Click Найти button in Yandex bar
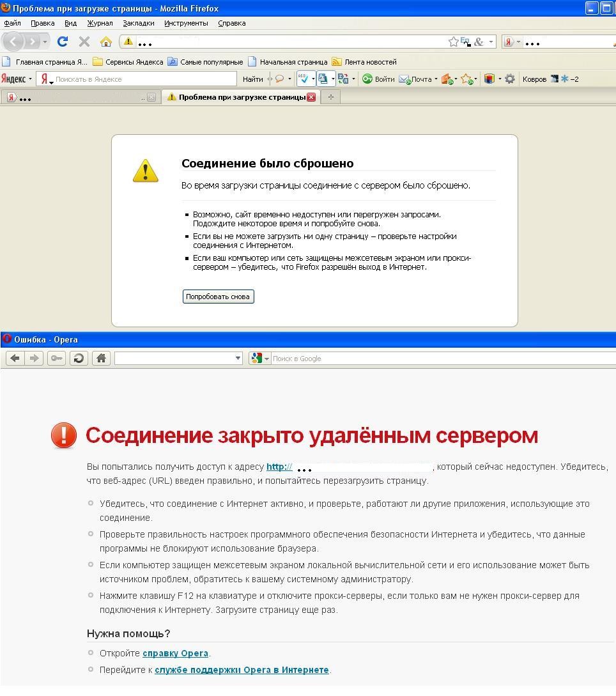616x696 pixels. [x=252, y=79]
